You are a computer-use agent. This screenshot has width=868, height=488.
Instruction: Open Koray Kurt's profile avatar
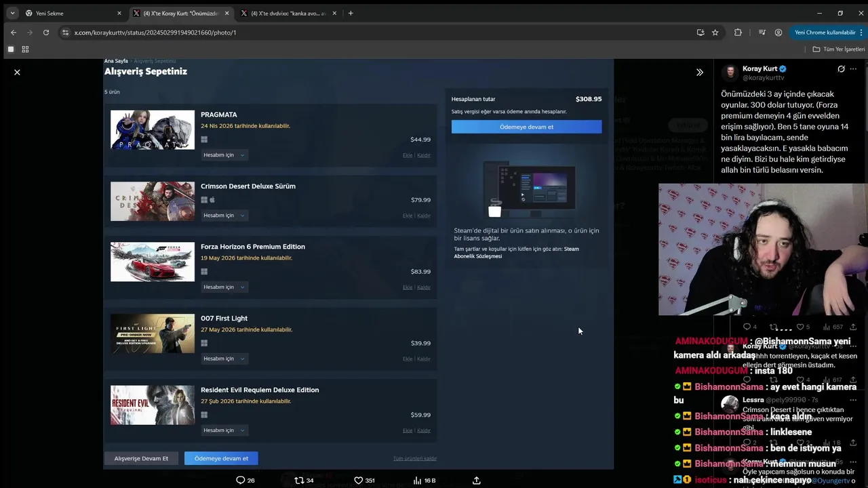pyautogui.click(x=730, y=73)
